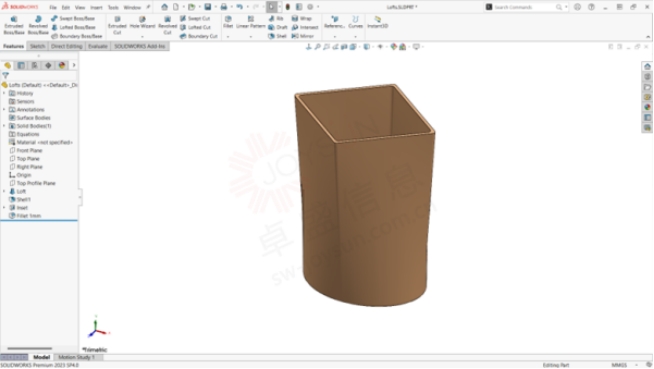Image resolution: width=654 pixels, height=369 pixels.
Task: Choose the Shell tool in ribbon
Action: [x=277, y=36]
